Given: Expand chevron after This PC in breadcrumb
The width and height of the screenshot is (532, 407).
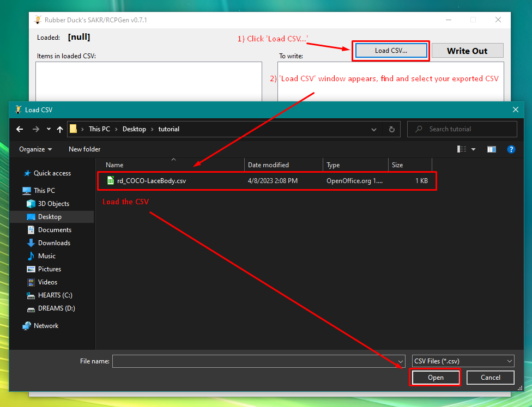Looking at the screenshot, I should (117, 129).
